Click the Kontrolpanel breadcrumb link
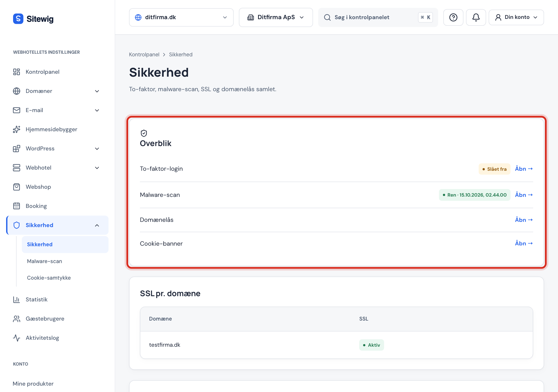The image size is (558, 392). pyautogui.click(x=144, y=55)
